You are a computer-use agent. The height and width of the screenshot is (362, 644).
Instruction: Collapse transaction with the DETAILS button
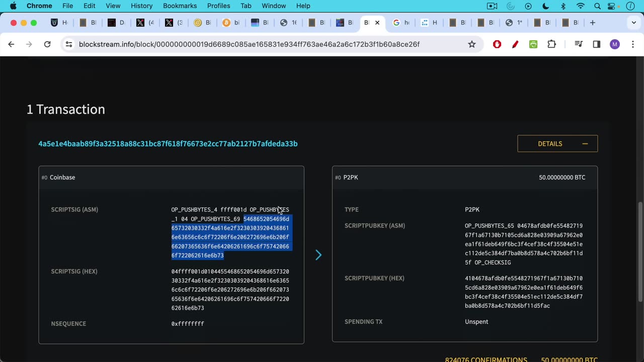pyautogui.click(x=557, y=144)
